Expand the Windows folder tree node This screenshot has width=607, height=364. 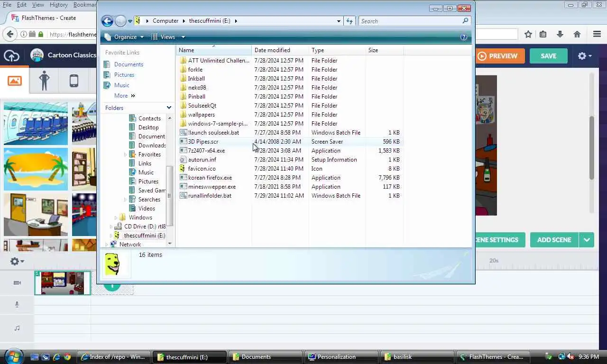pos(116,218)
